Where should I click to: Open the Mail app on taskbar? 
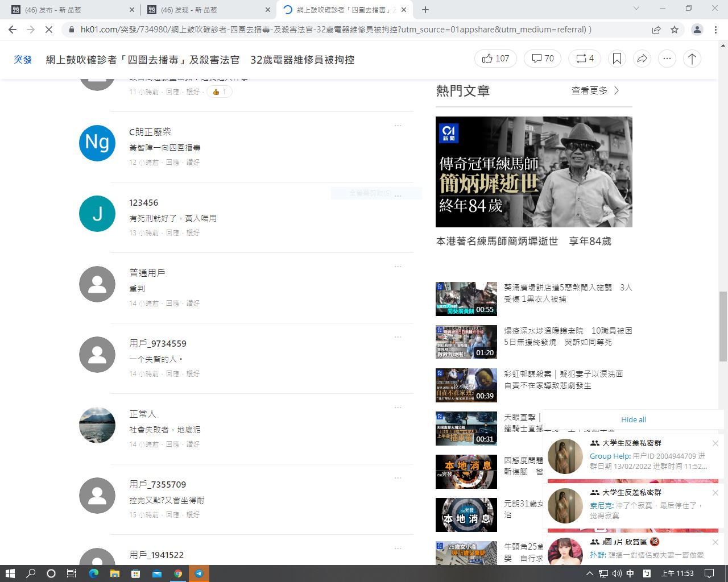[x=156, y=573]
